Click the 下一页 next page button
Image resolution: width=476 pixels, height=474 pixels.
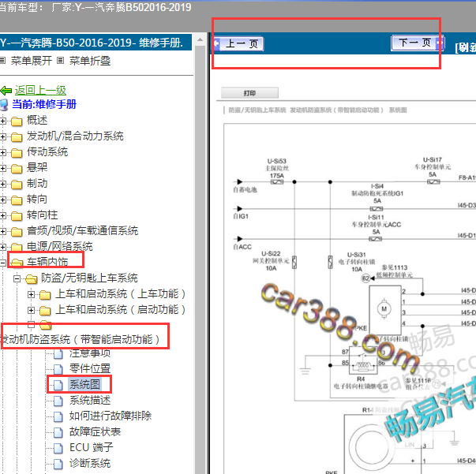click(x=418, y=43)
